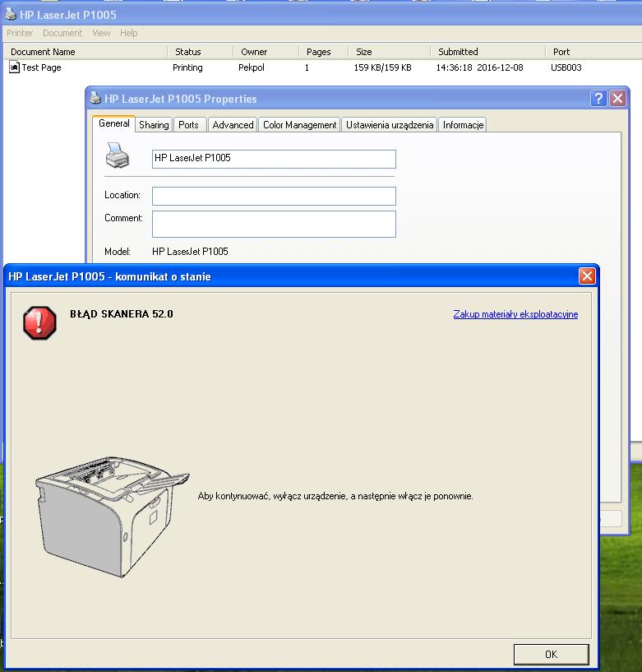The width and height of the screenshot is (642, 672).
Task: Switch to the Informacje tab
Action: point(463,125)
